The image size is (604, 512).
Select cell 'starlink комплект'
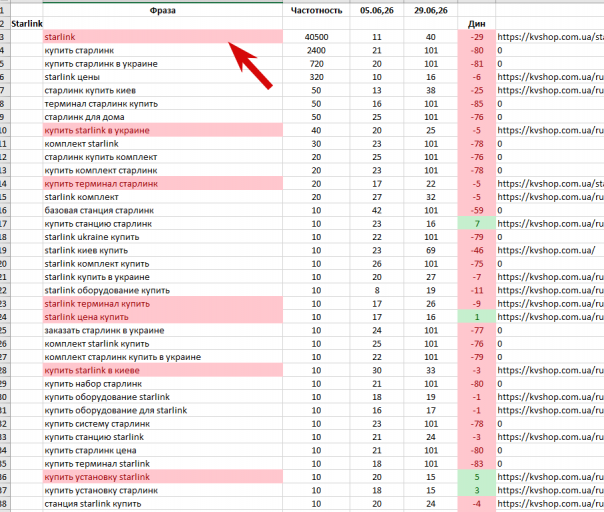[x=163, y=197]
